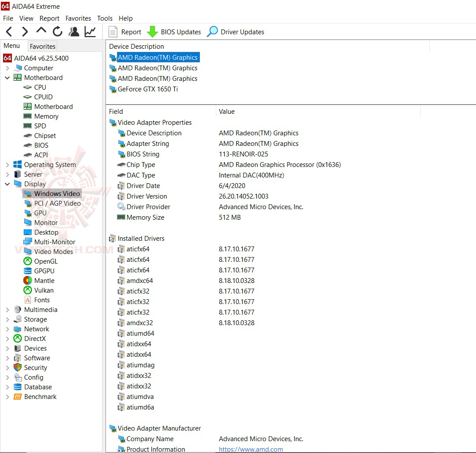Open the https://www.amd.com link
The height and width of the screenshot is (453, 476).
click(x=251, y=449)
